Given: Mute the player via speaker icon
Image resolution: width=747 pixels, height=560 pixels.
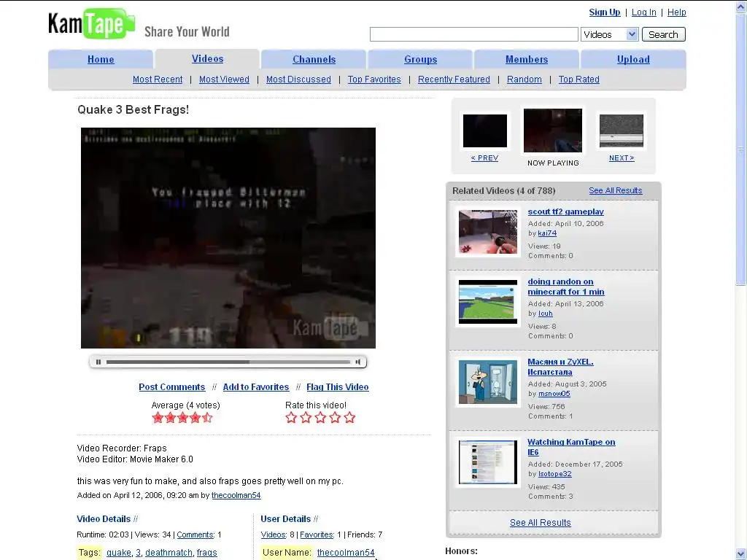Looking at the screenshot, I should click(357, 362).
